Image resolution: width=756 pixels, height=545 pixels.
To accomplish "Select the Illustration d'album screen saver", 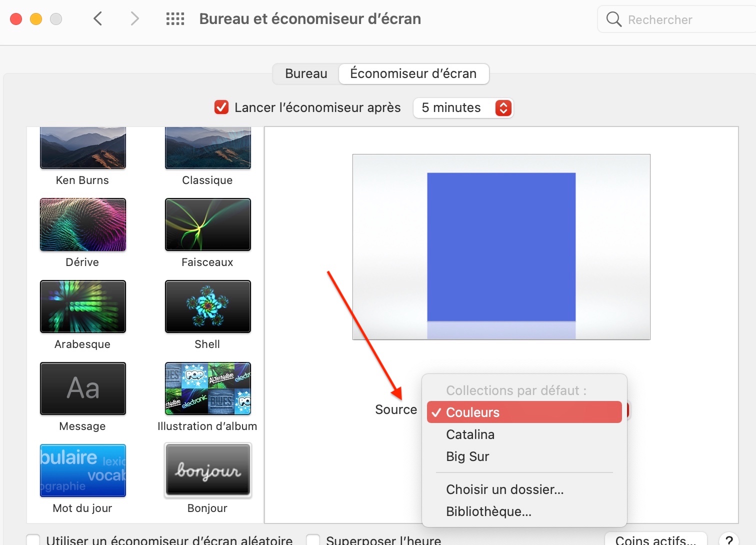I will click(x=208, y=388).
